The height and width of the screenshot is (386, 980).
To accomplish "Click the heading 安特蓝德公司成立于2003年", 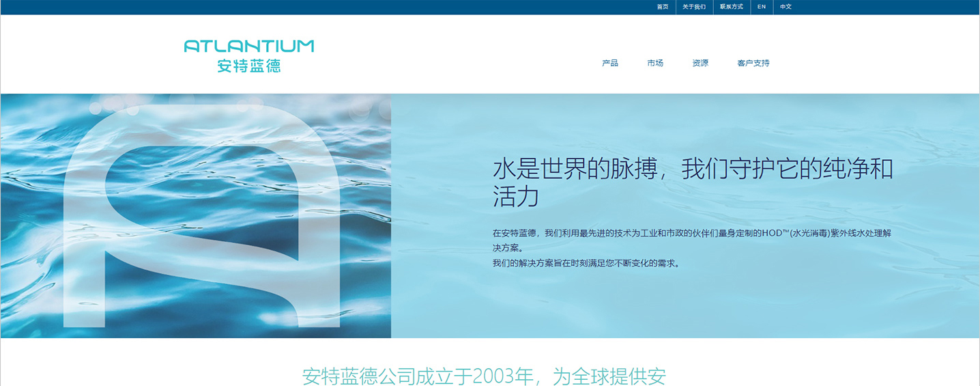I will coord(483,376).
